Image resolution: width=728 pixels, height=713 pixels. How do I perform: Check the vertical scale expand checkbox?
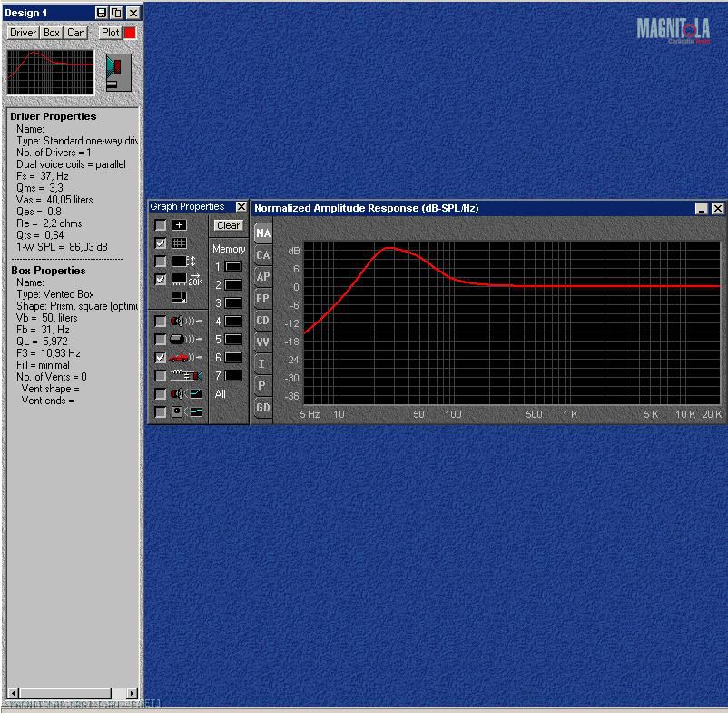click(x=160, y=262)
